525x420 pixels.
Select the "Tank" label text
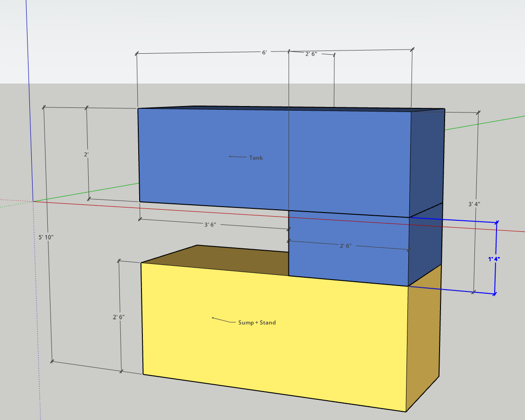(x=256, y=157)
